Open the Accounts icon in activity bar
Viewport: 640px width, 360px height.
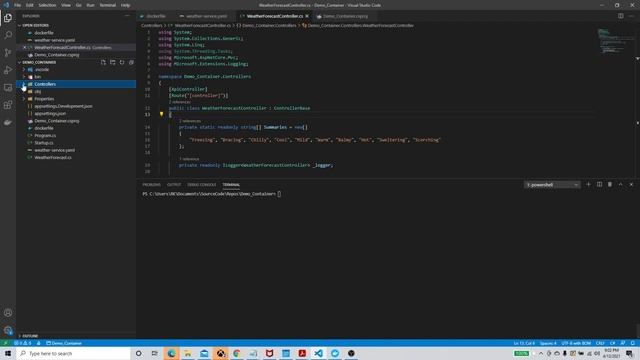pos(8,313)
